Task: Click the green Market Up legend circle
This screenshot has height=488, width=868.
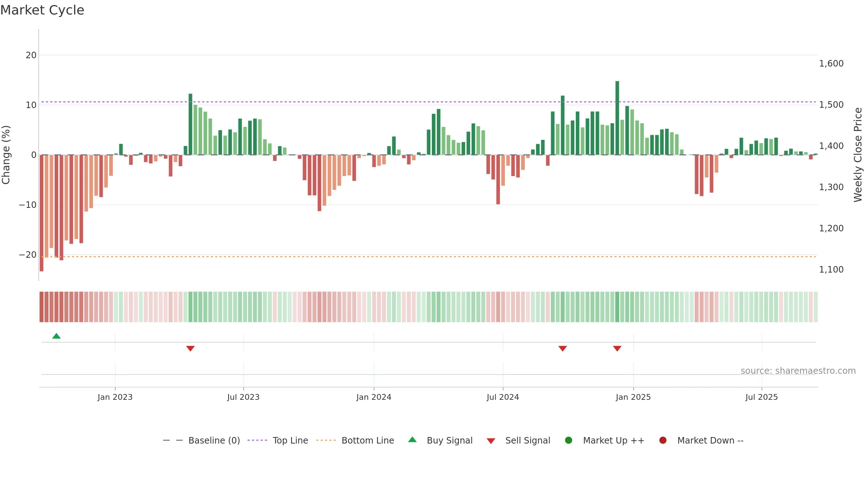Action: (569, 440)
